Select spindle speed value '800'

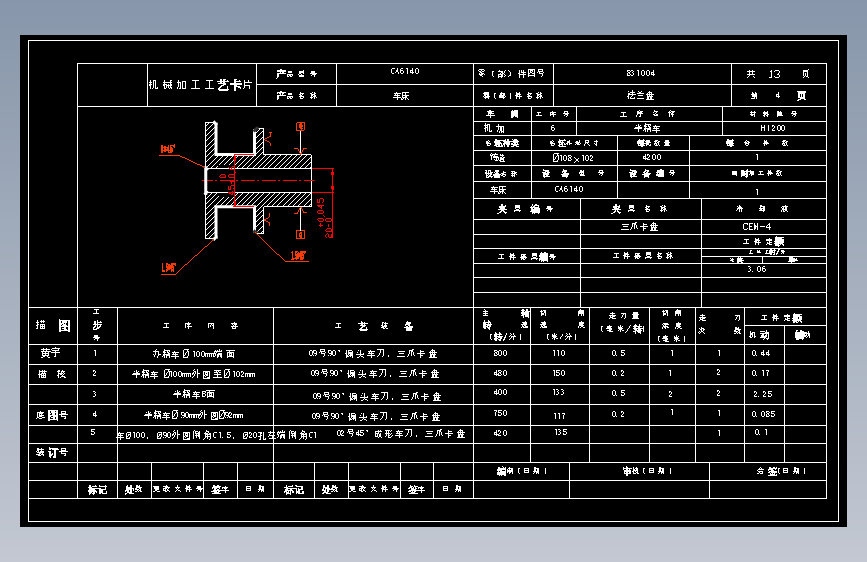[x=500, y=353]
